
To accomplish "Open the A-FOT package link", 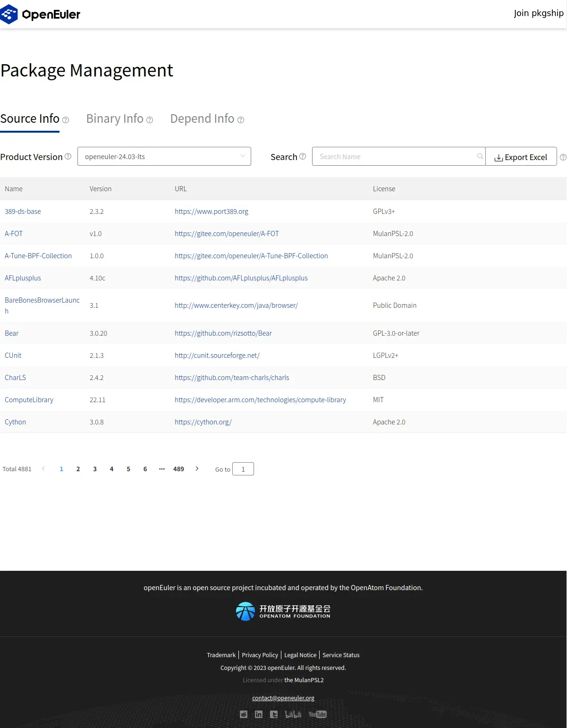I will 14,234.
